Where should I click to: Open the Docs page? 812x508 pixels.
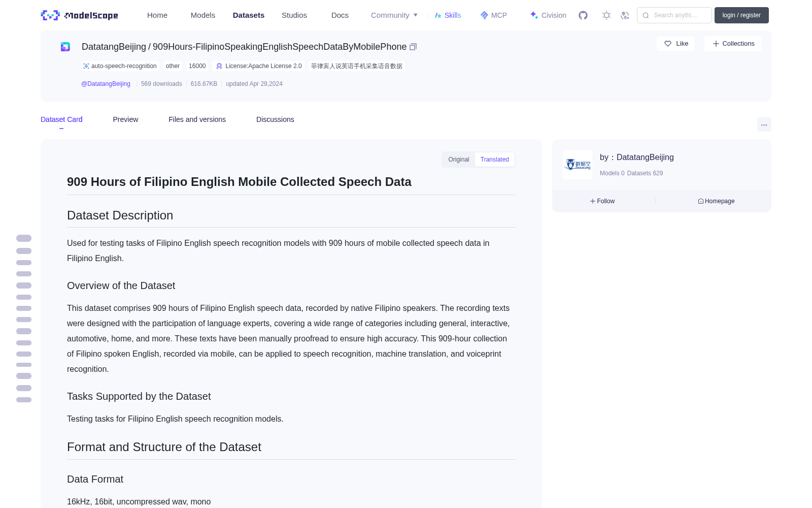[340, 15]
